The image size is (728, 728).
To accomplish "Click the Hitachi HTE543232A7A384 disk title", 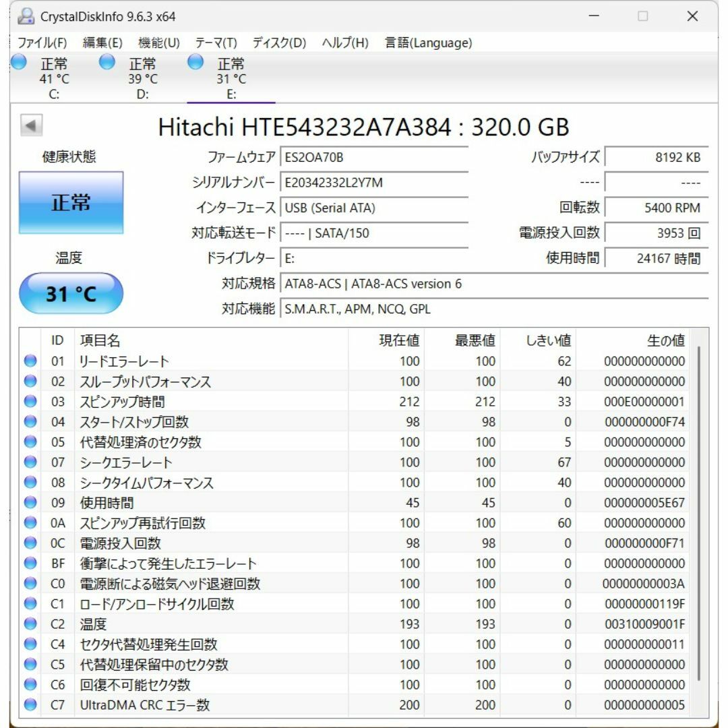I will [363, 127].
